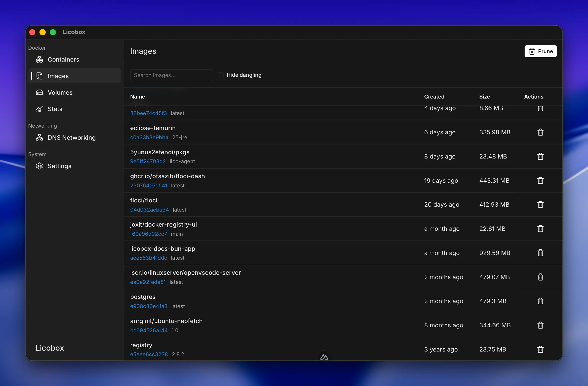
Task: Enable the Hide dangling checkbox
Action: [220, 75]
